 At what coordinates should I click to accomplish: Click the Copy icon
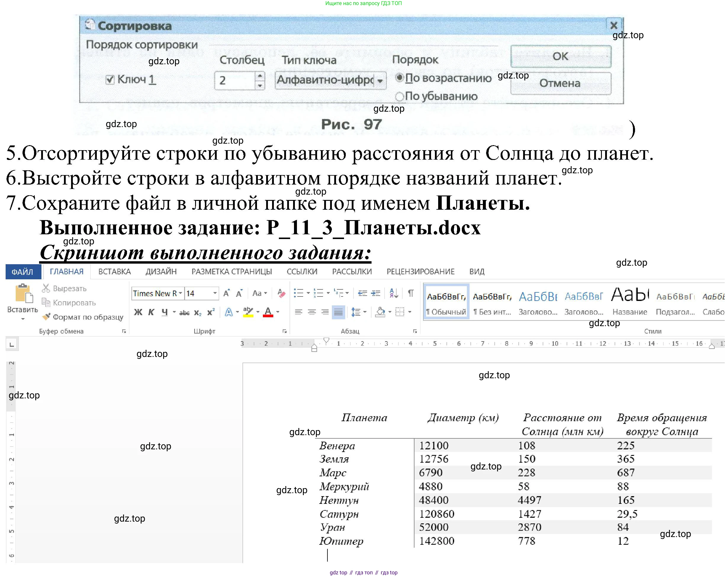click(46, 303)
